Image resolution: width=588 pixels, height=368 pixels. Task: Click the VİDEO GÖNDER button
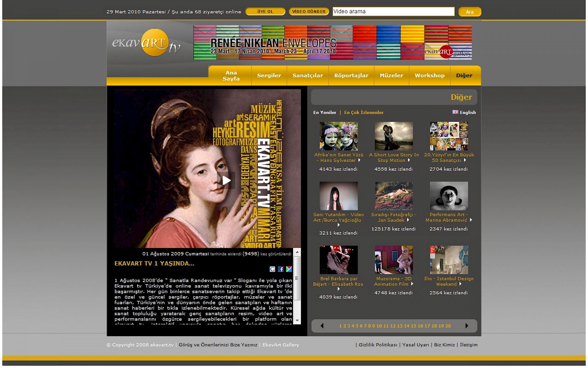(309, 12)
